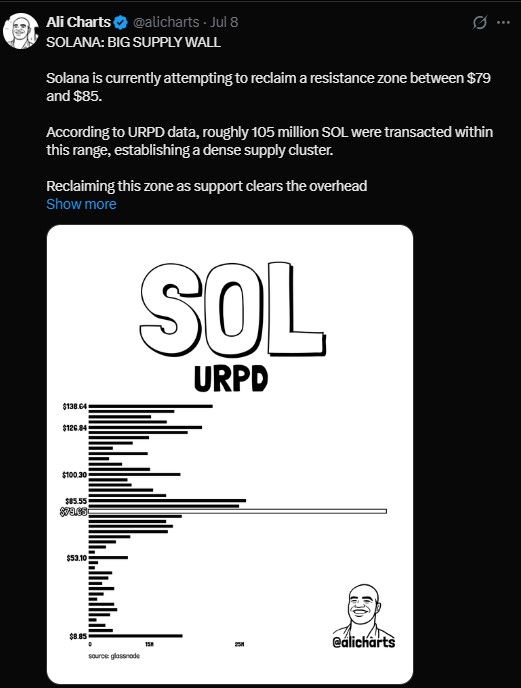
Task: Click the @alicharts watermark under the cartoon
Action: click(x=363, y=642)
